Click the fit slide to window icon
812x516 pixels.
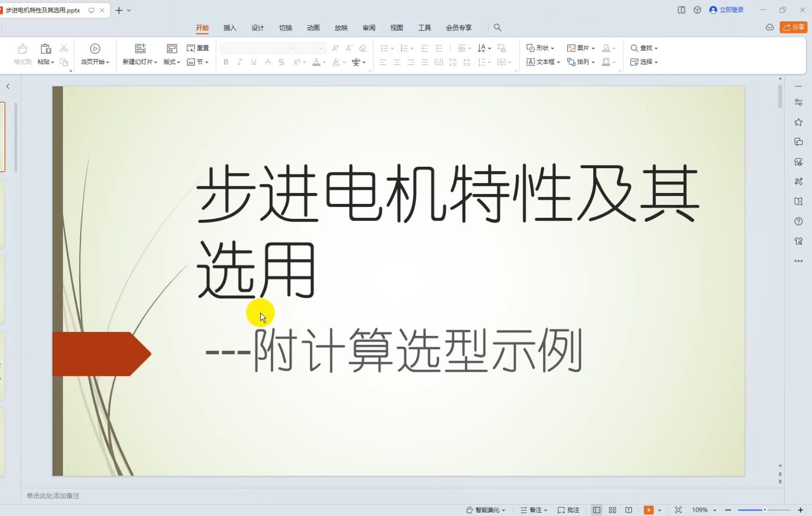click(x=678, y=510)
